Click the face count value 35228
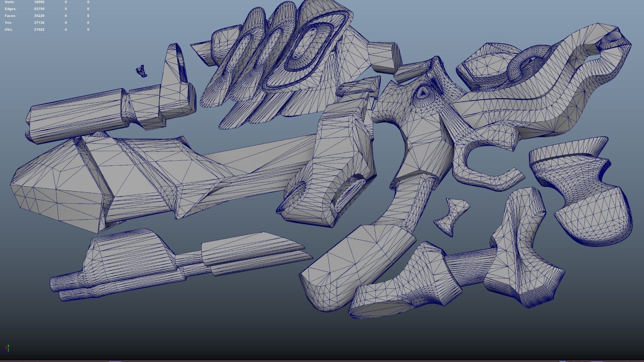 coord(39,16)
